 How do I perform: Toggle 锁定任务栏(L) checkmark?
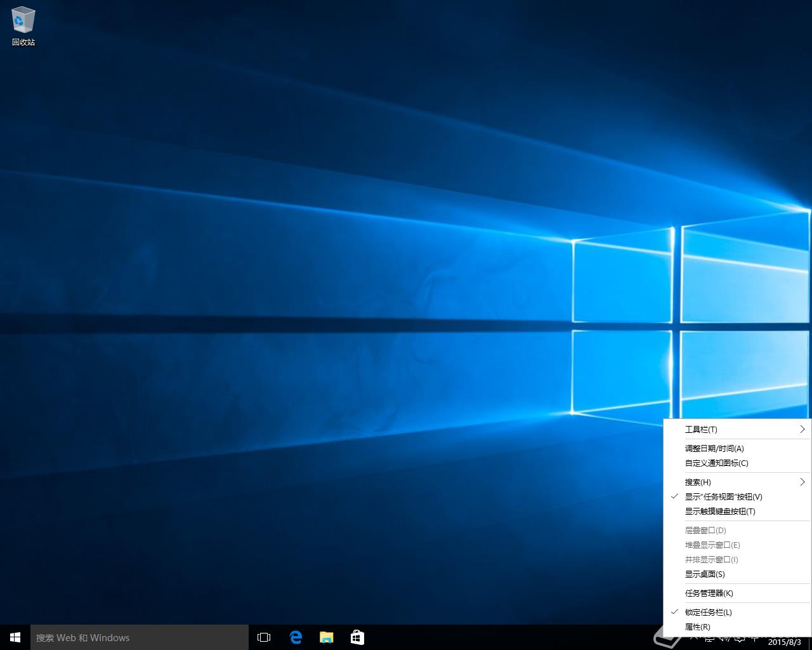click(737, 613)
